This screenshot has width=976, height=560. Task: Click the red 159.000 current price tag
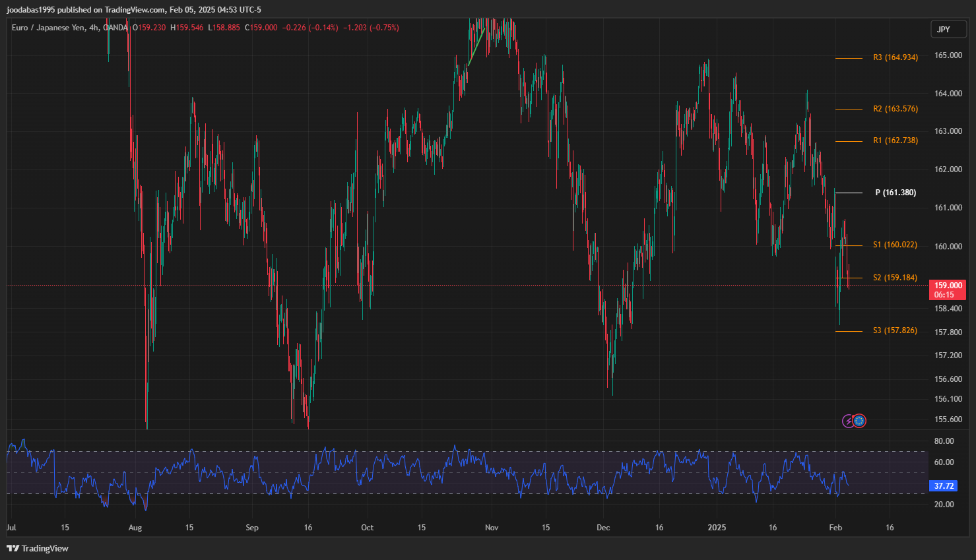948,290
